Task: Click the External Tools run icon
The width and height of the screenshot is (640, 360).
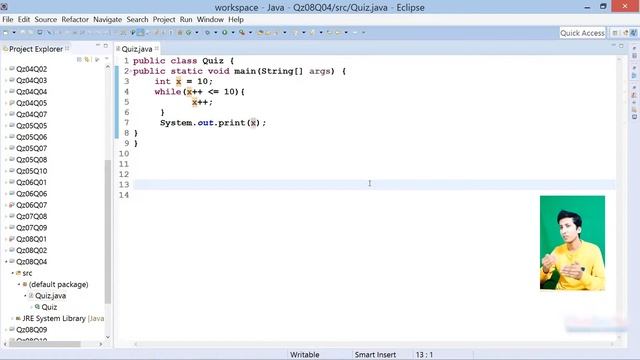Action: [242, 33]
